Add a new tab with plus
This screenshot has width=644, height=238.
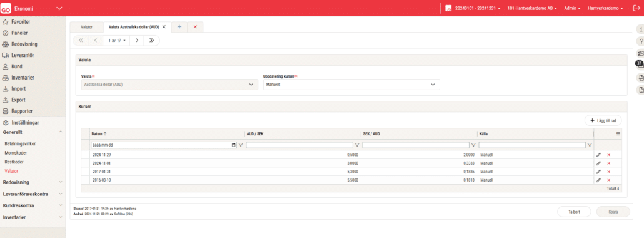coord(179,27)
